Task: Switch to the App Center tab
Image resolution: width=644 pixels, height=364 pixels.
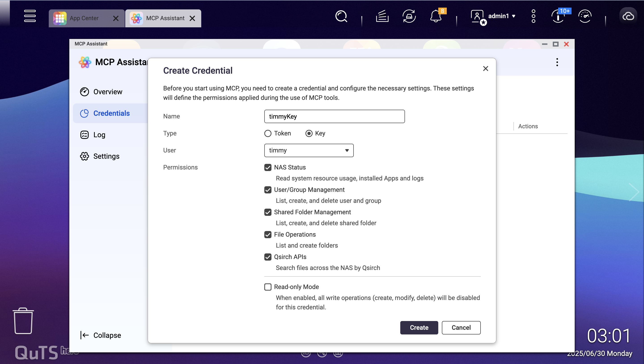Action: pyautogui.click(x=84, y=18)
